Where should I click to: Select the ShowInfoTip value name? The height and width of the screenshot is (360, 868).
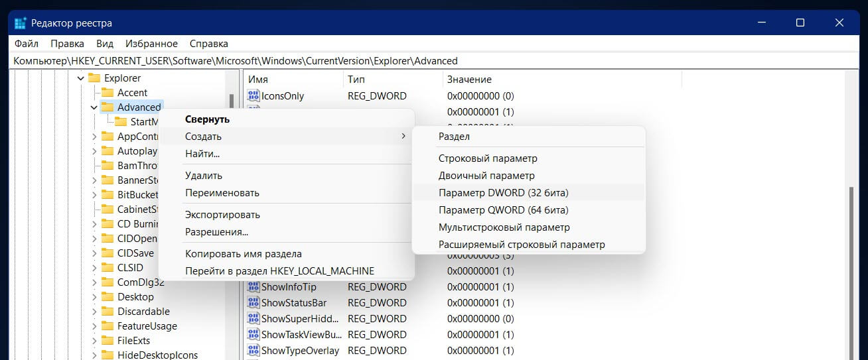tap(289, 287)
